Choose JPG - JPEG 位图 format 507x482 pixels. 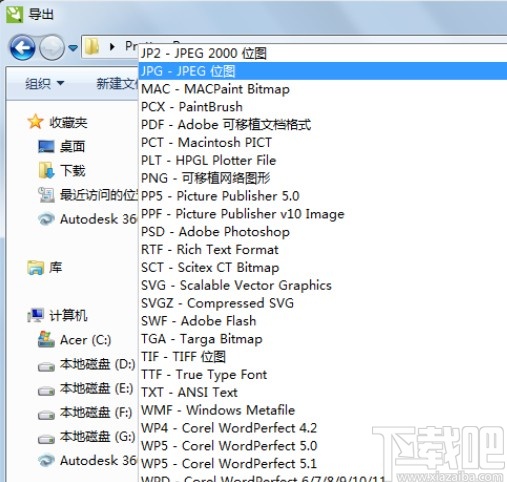(x=322, y=71)
